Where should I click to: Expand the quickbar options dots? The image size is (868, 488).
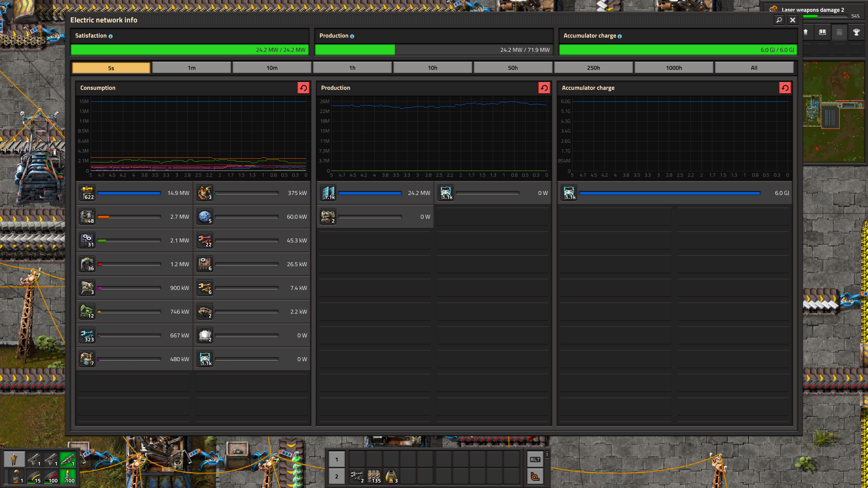click(547, 454)
